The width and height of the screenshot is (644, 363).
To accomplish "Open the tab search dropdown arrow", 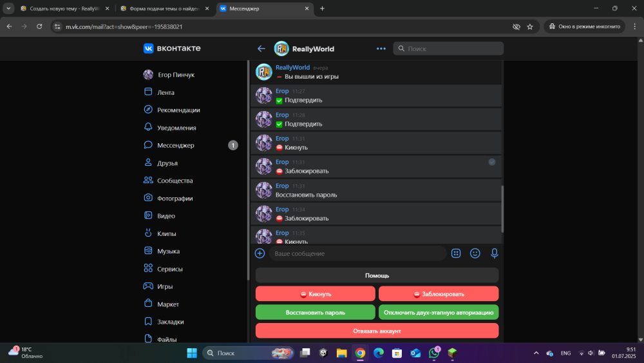I will pyautogui.click(x=8, y=8).
